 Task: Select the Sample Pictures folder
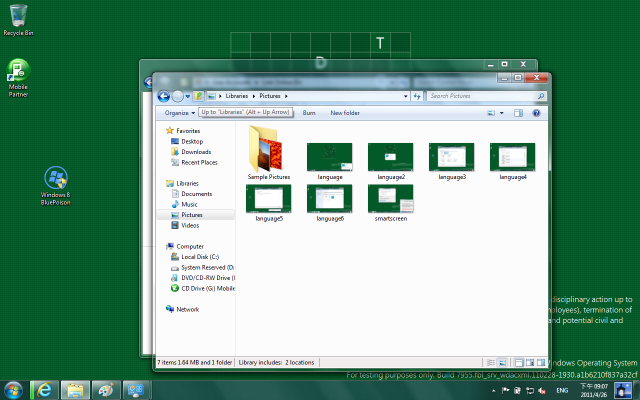click(269, 153)
